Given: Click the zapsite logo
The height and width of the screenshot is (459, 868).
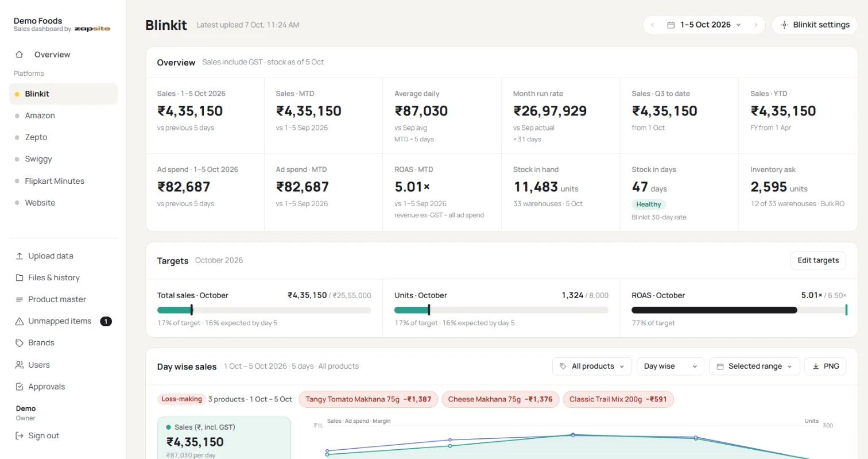Looking at the screenshot, I should 92,29.
